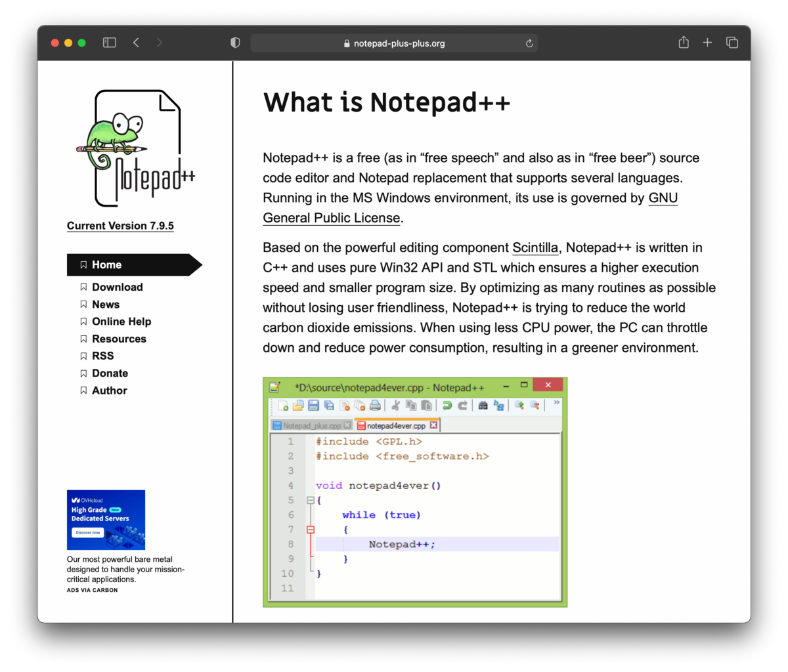
Task: Click the gray Redo arrow in the screenshot
Action: [x=462, y=406]
